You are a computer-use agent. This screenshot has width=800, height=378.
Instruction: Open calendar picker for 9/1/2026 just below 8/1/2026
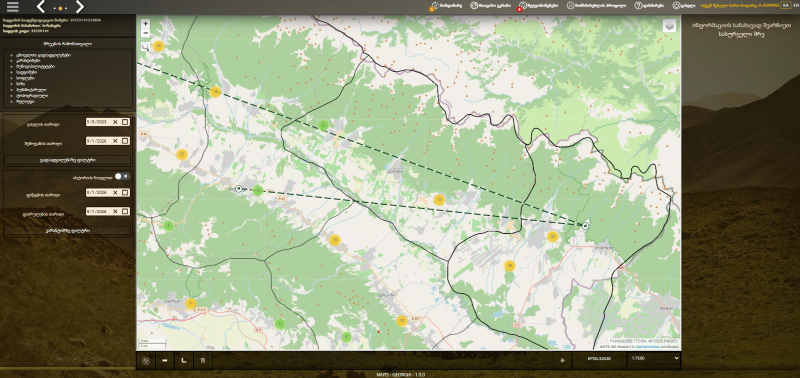(x=125, y=211)
